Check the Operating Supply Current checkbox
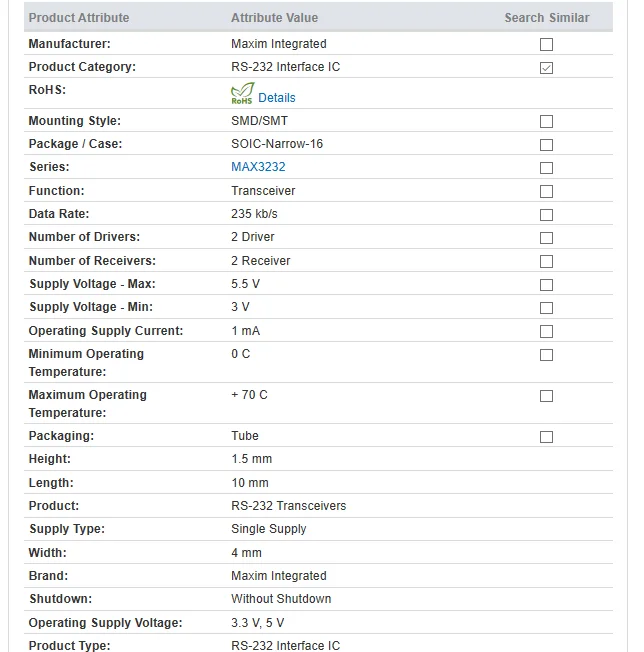The height and width of the screenshot is (652, 644). (x=546, y=331)
